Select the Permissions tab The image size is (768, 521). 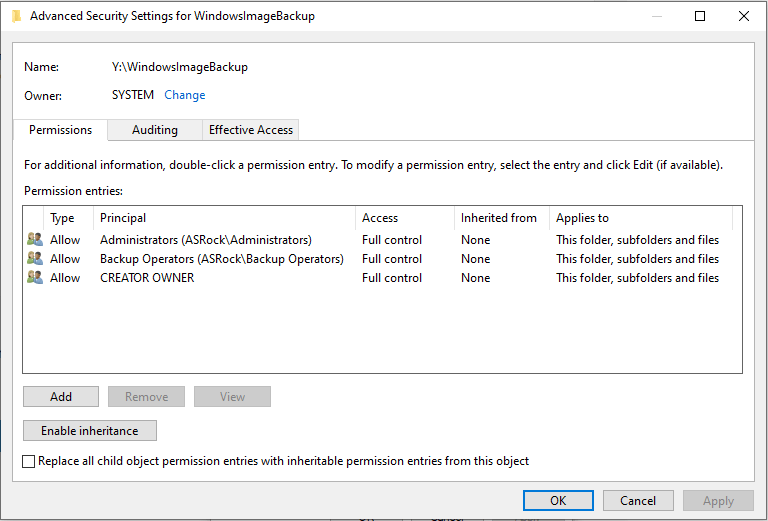pos(60,130)
